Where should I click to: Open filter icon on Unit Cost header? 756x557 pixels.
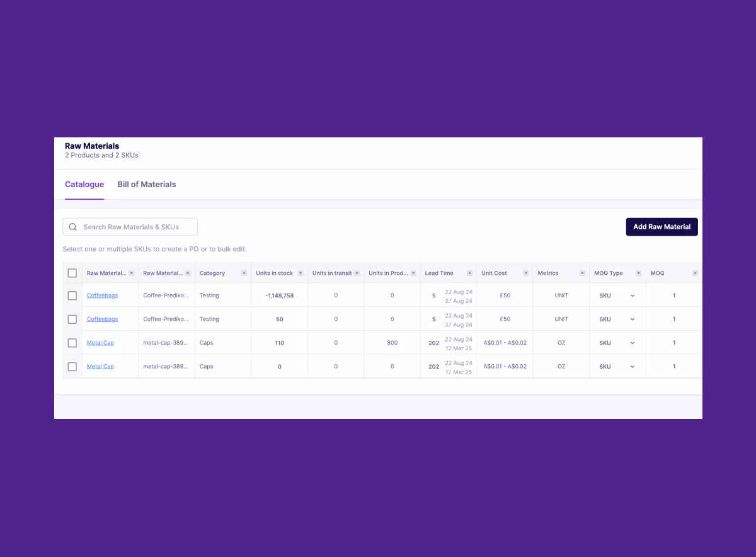(526, 273)
